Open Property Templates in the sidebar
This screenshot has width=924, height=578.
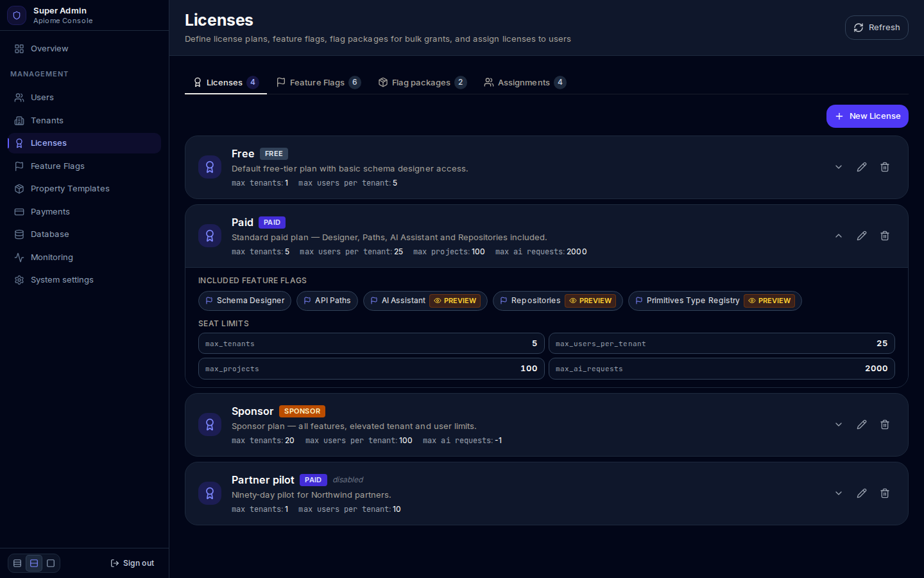(x=84, y=189)
